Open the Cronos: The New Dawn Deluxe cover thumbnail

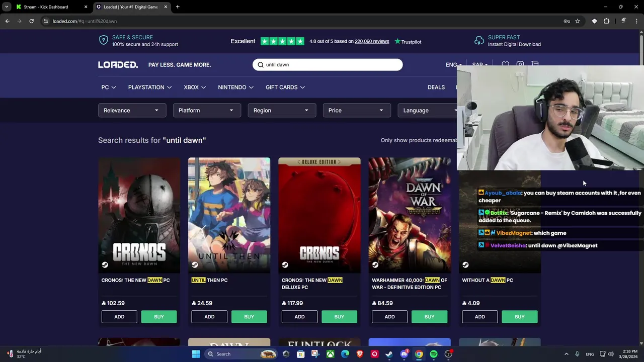[319, 215]
